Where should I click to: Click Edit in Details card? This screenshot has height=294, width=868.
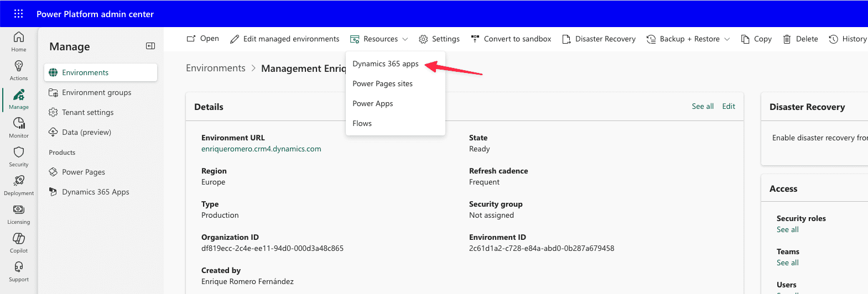(x=729, y=106)
